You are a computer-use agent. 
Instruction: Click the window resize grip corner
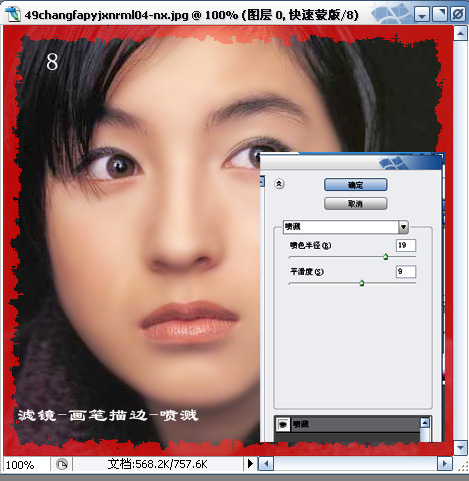(x=462, y=465)
